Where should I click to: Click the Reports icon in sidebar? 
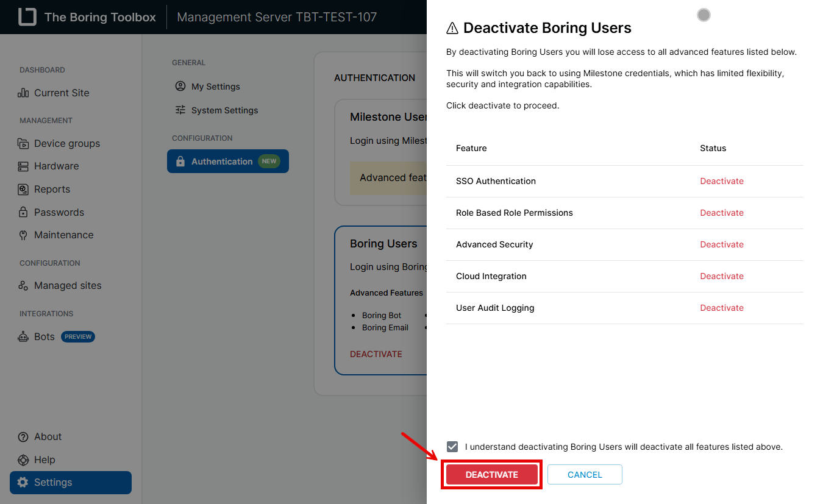pos(23,190)
